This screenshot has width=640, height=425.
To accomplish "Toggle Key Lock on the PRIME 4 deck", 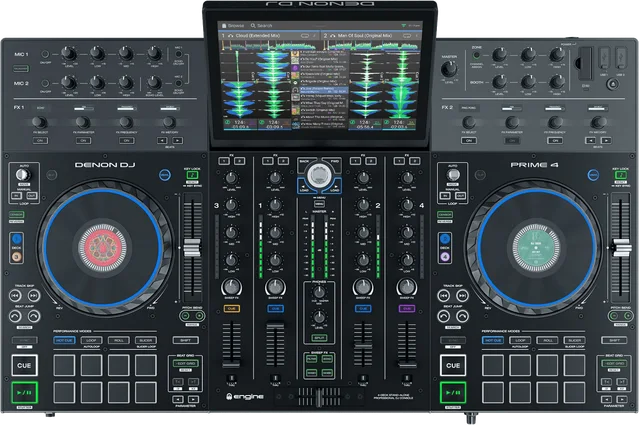I will [620, 175].
